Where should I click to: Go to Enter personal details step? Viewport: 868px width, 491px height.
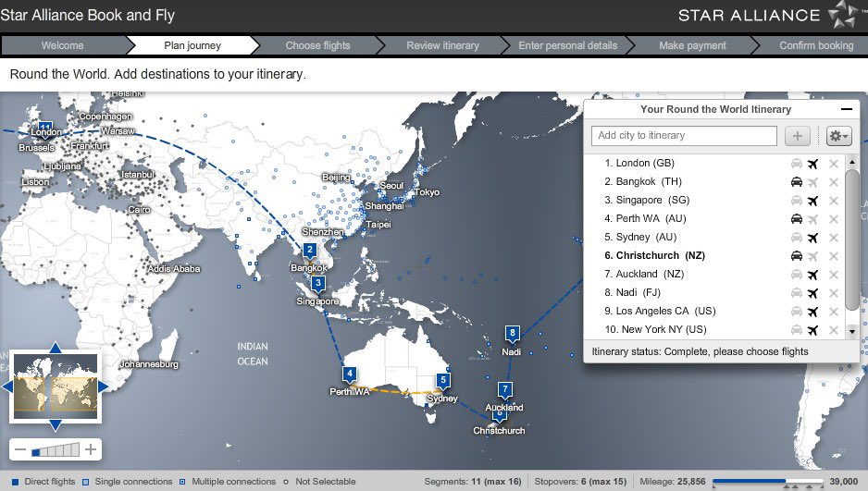(567, 45)
